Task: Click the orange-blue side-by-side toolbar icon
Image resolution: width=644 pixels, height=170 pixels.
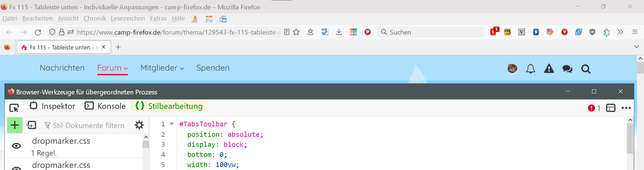Action: point(354,32)
